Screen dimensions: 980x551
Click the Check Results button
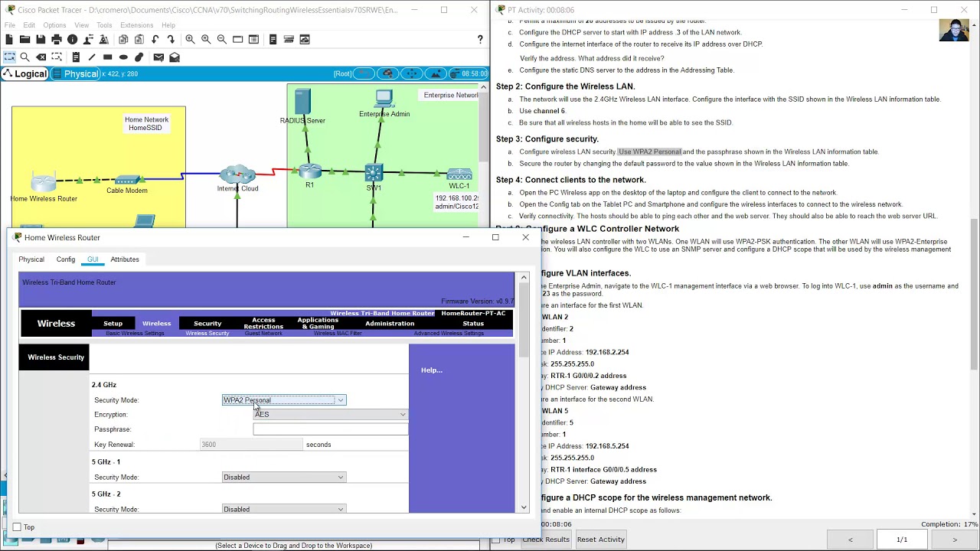[x=545, y=540]
